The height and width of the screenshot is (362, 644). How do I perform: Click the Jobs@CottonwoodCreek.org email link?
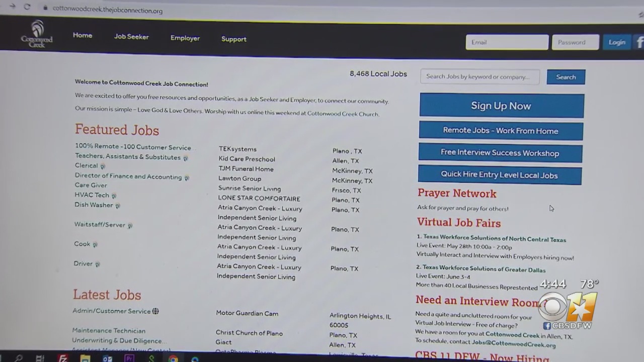pos(514,345)
